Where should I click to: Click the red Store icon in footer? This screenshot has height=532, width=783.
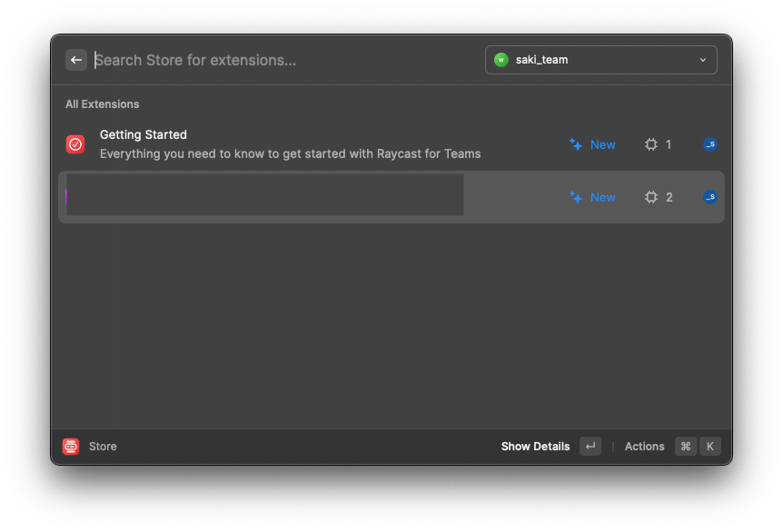[x=71, y=446]
